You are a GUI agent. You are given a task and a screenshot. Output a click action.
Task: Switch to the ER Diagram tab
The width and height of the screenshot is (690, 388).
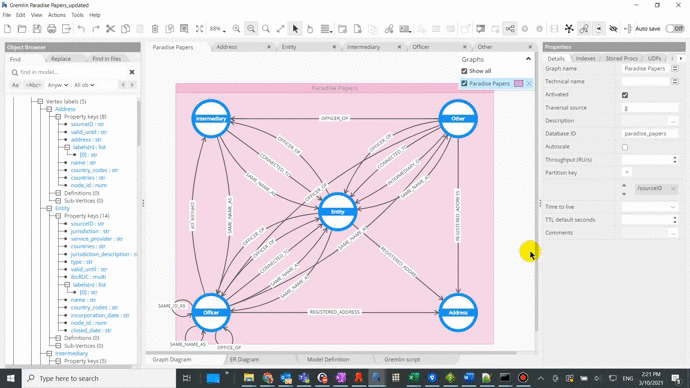pos(244,359)
